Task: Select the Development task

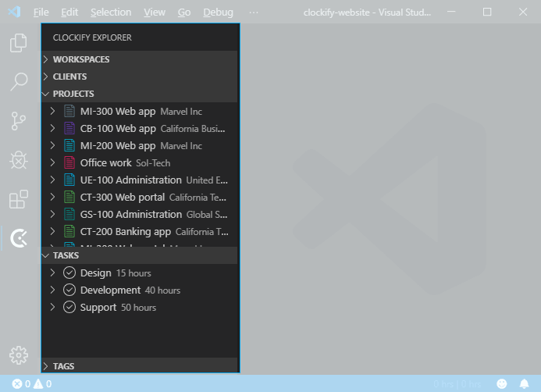Action: (140, 290)
